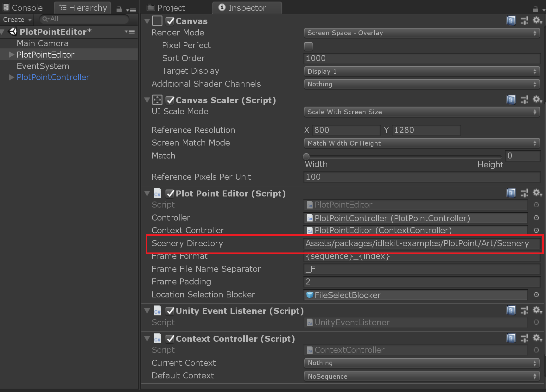This screenshot has width=546, height=392.
Task: Click the Sort Order input field
Action: (x=422, y=58)
